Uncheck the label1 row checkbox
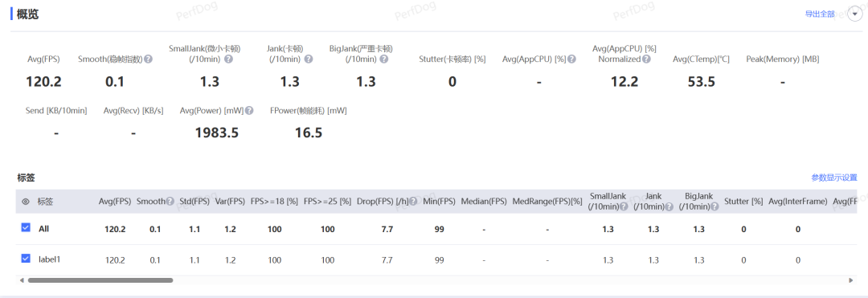Viewport: 868px width, 298px height. tap(26, 258)
